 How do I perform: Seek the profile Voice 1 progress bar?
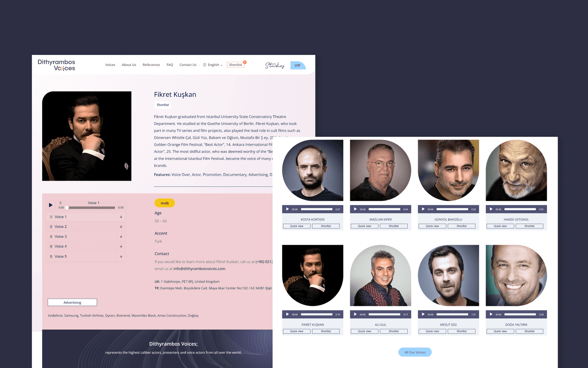(91, 208)
